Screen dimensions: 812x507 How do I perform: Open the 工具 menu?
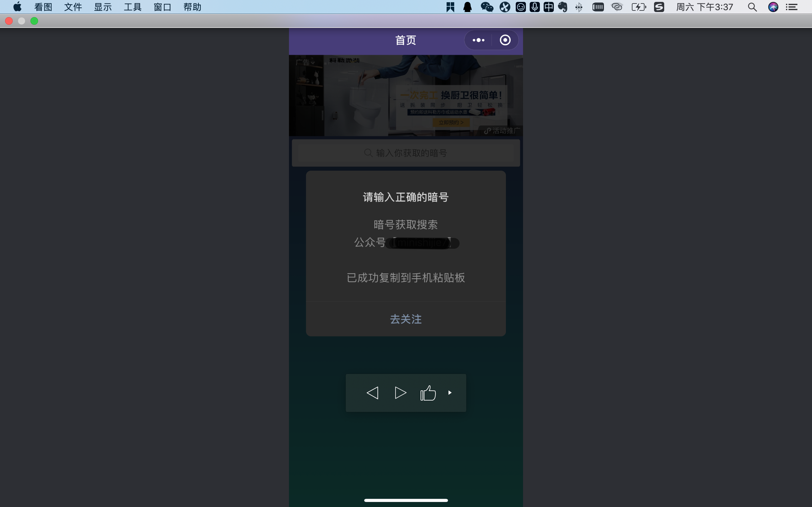pos(133,7)
